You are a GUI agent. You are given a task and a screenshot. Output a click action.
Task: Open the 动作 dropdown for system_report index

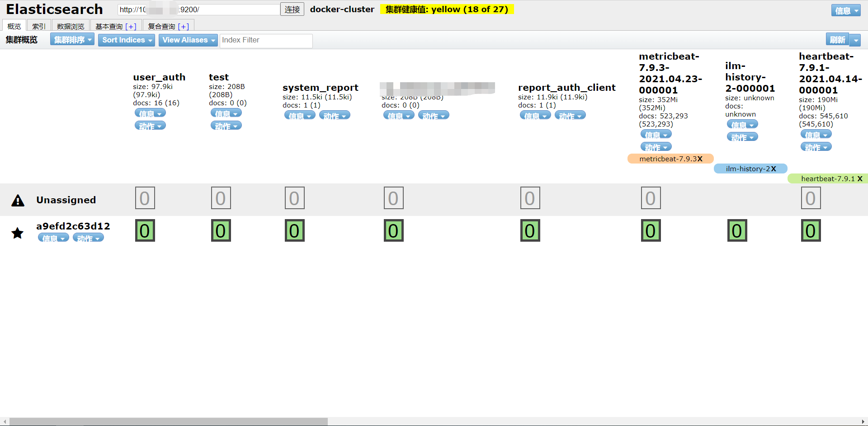[335, 115]
